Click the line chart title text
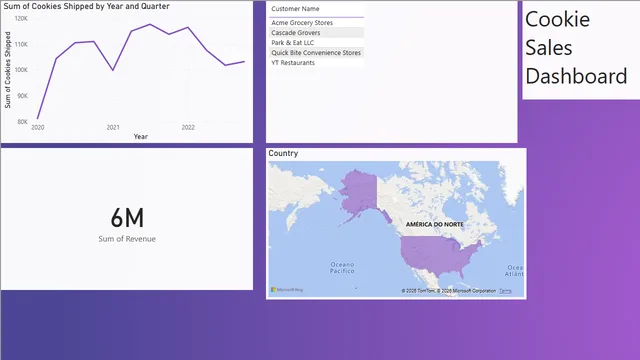 pos(87,7)
